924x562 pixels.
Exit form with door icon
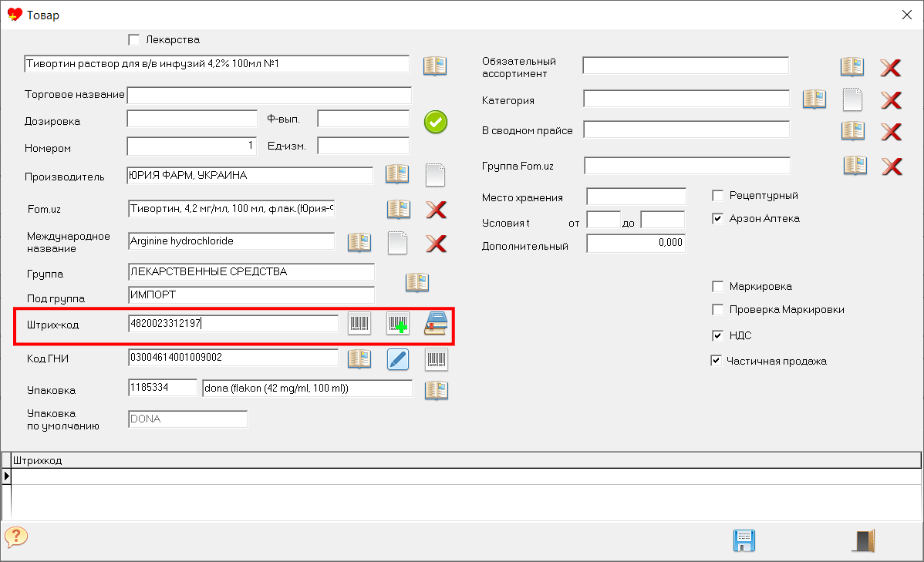click(863, 540)
